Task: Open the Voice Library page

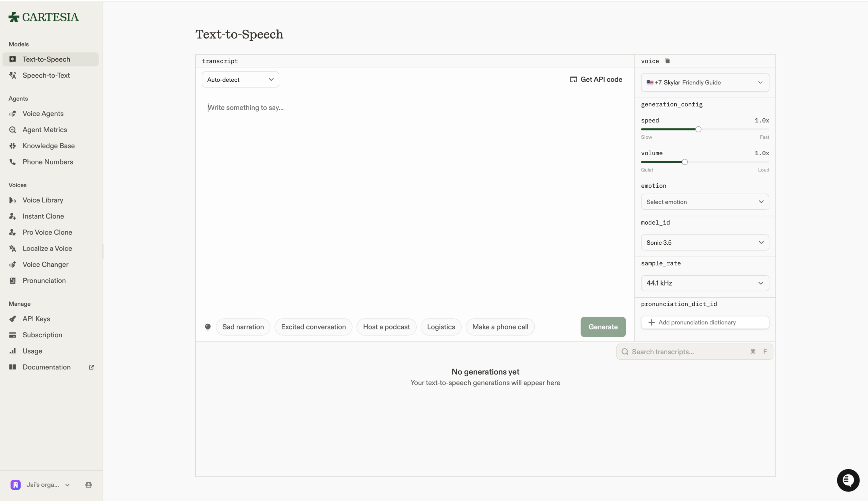Action: (x=51, y=200)
